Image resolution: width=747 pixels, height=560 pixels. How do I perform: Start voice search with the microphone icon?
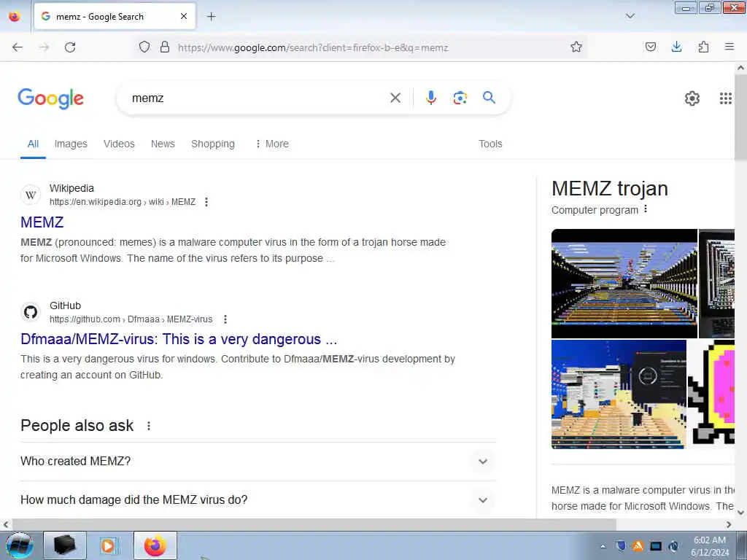430,98
